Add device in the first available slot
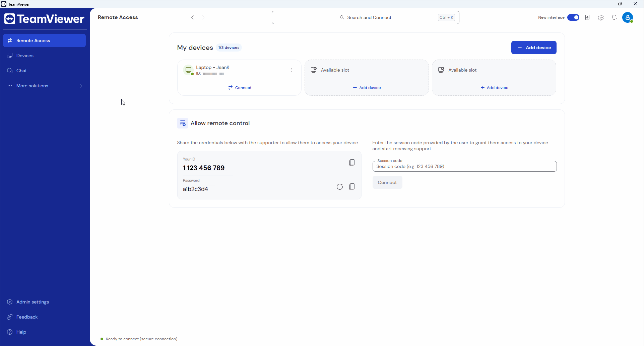 (x=367, y=88)
